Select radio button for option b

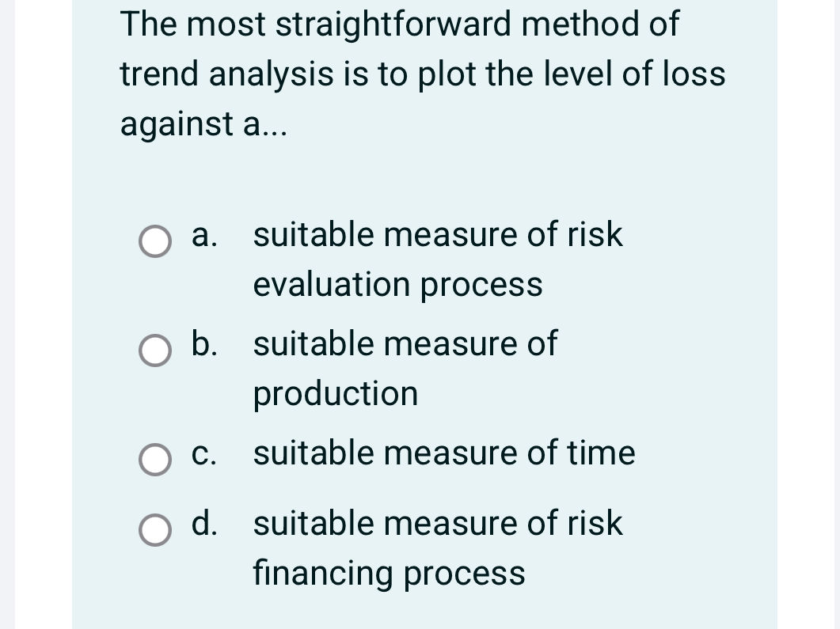155,350
